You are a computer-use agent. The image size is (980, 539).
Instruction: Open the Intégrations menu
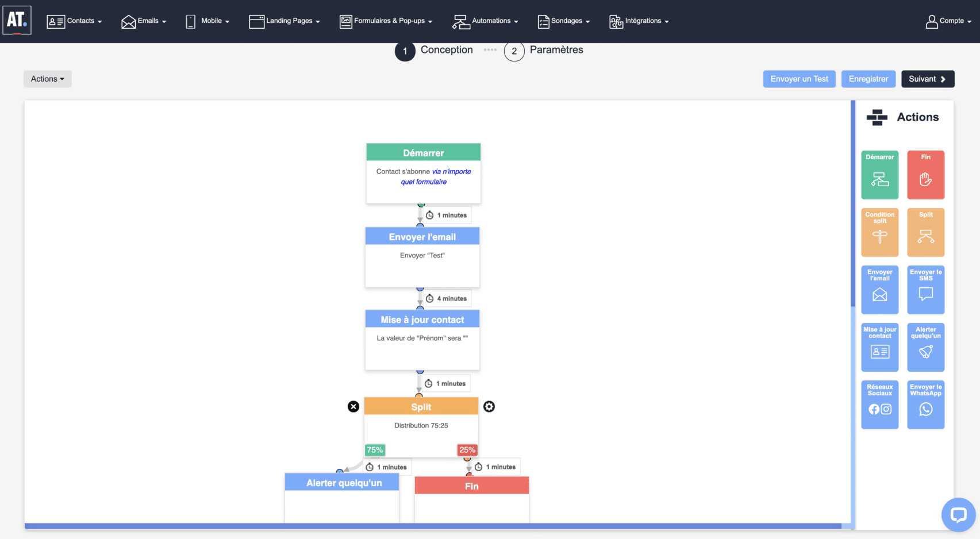click(639, 21)
